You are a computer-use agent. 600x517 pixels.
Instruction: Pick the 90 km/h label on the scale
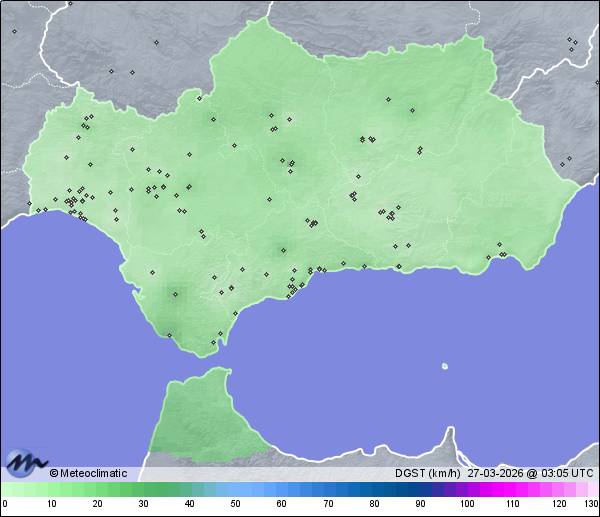[x=419, y=504]
